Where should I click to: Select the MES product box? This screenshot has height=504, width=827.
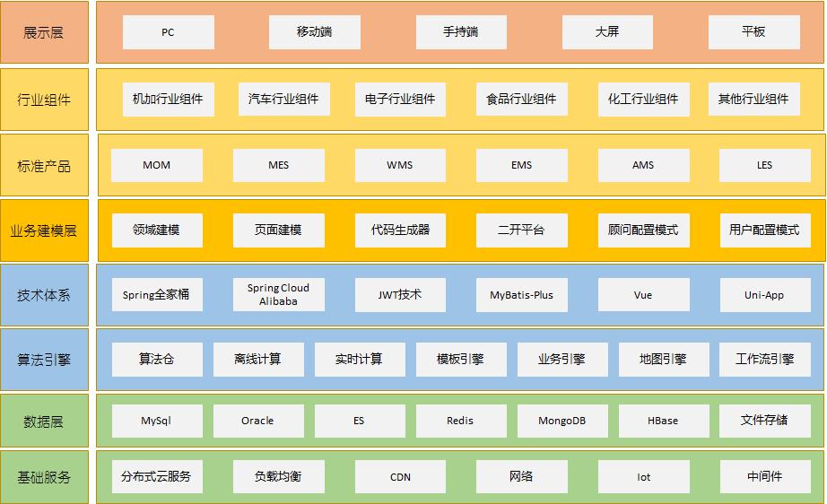click(x=278, y=165)
